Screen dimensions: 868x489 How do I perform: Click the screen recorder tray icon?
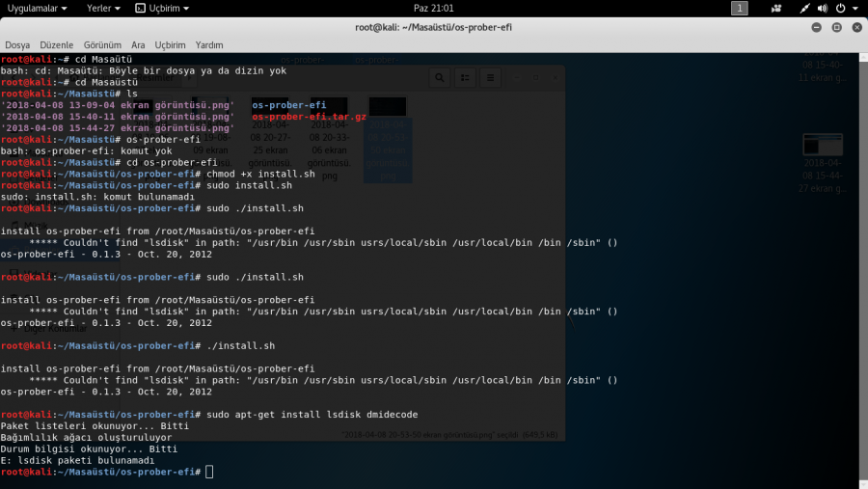(x=776, y=9)
